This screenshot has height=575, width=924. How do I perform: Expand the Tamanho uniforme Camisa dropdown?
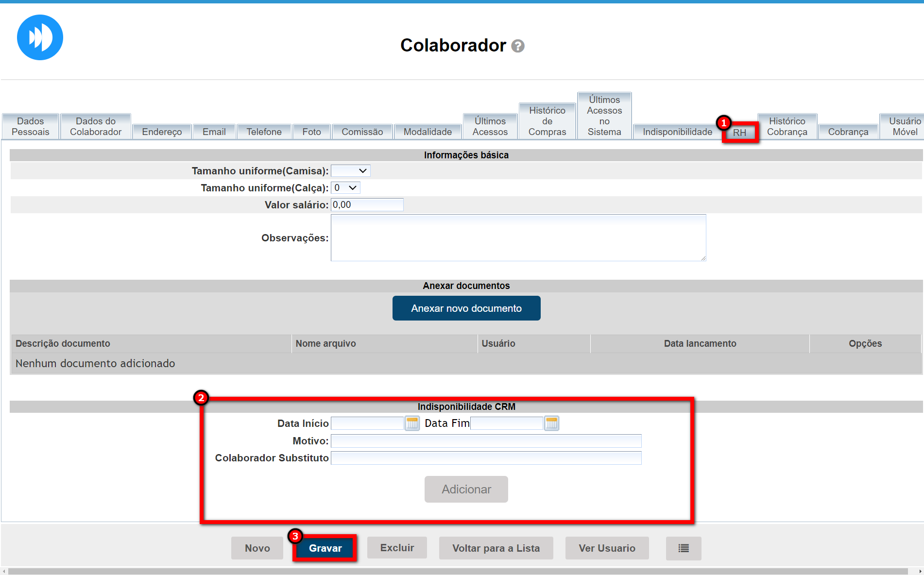(x=350, y=171)
